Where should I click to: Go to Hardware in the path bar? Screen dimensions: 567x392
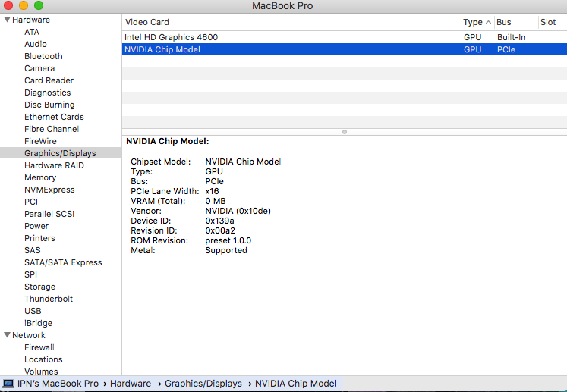point(131,384)
